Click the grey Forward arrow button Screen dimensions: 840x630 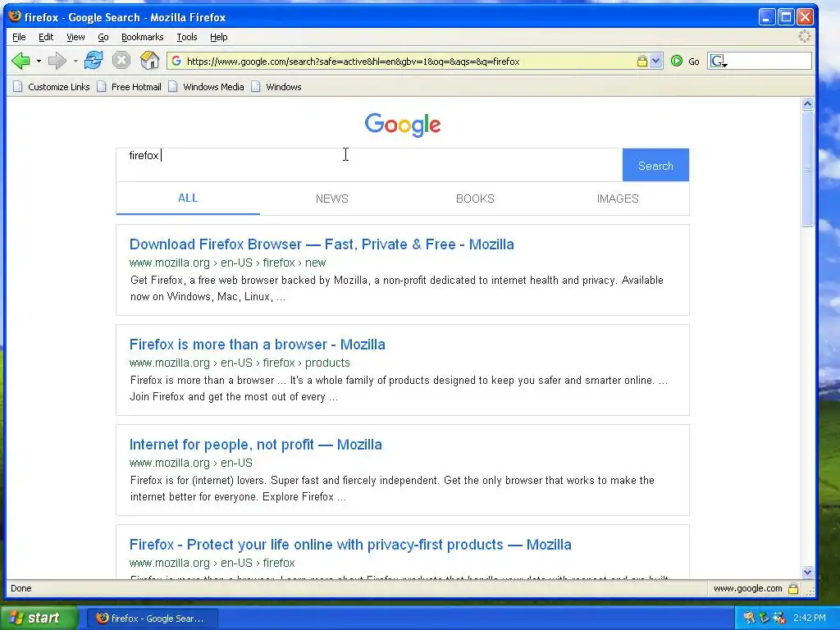pos(57,61)
